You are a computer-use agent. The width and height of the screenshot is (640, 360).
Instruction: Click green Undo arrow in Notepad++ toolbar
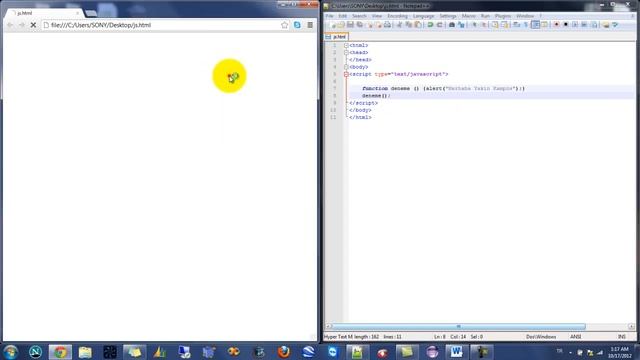pos(430,25)
